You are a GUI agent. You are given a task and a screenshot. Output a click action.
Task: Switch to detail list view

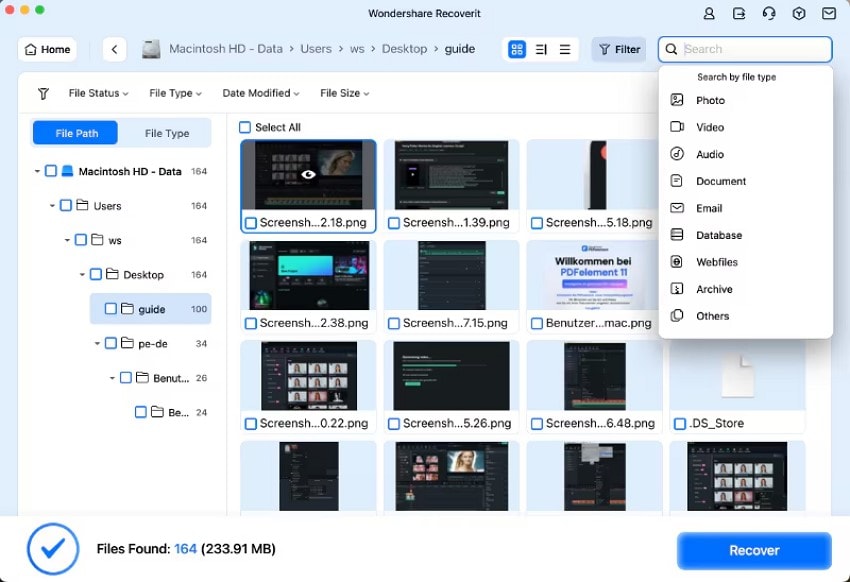click(x=541, y=49)
